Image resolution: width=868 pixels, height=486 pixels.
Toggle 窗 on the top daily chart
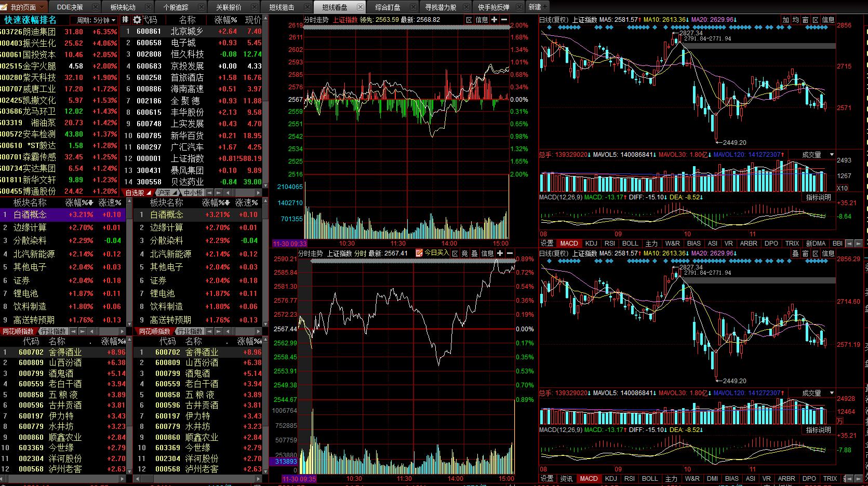click(x=806, y=20)
